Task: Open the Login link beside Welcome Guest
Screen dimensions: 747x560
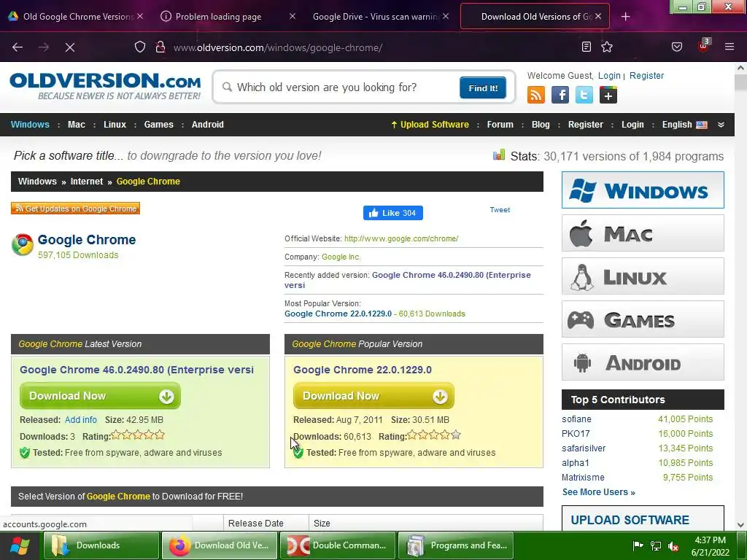Action: point(609,76)
